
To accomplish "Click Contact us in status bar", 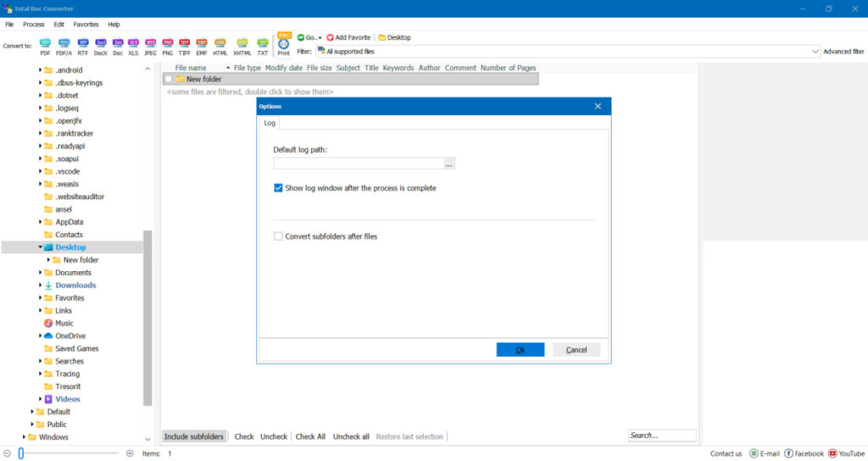I will tap(726, 453).
